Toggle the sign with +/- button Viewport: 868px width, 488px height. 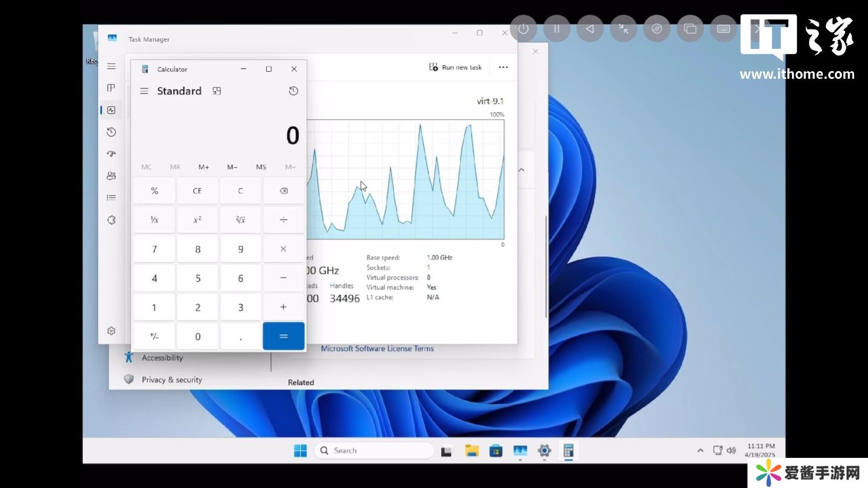pos(154,336)
